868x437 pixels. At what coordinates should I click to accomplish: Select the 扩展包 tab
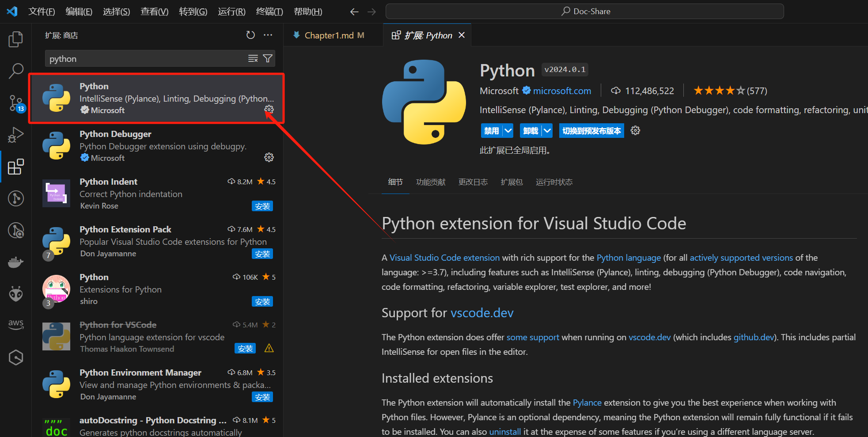coord(512,182)
